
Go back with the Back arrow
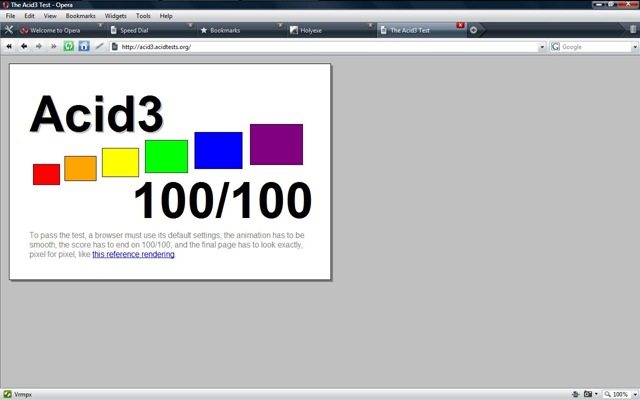24,47
